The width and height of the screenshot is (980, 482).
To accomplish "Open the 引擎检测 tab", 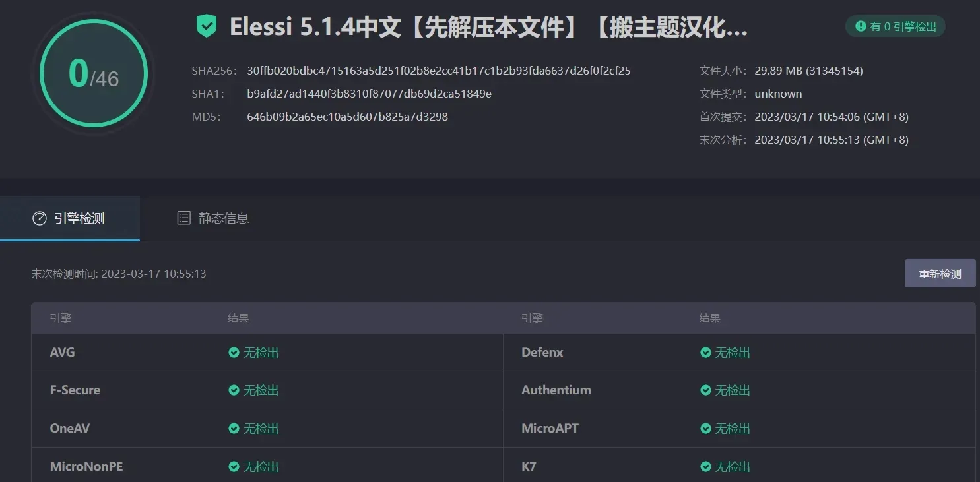I will click(70, 218).
